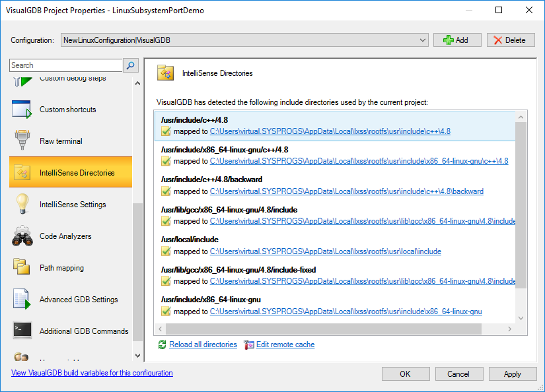Open Custom shortcuts settings page
Viewport: 545px width, 392px height.
[71, 110]
